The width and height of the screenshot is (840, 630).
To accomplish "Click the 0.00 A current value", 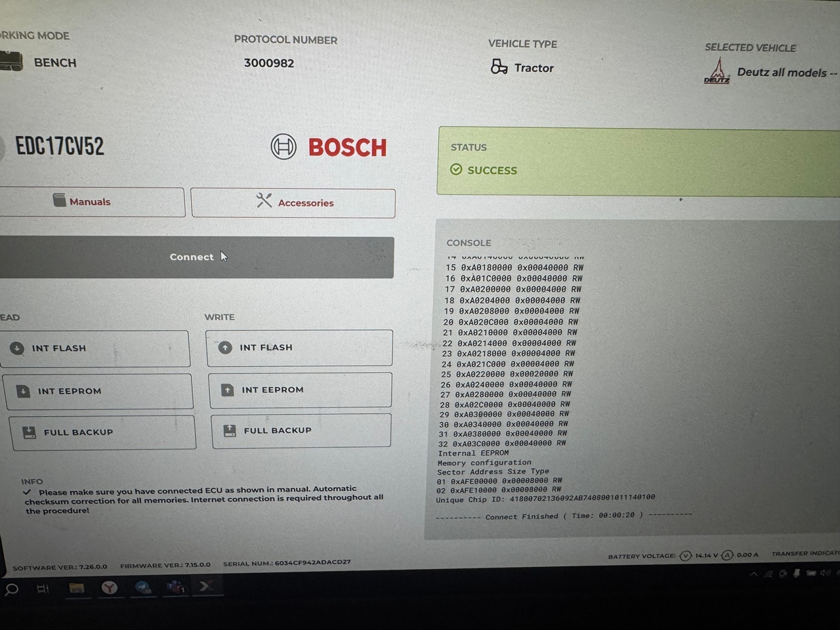I will (x=747, y=555).
